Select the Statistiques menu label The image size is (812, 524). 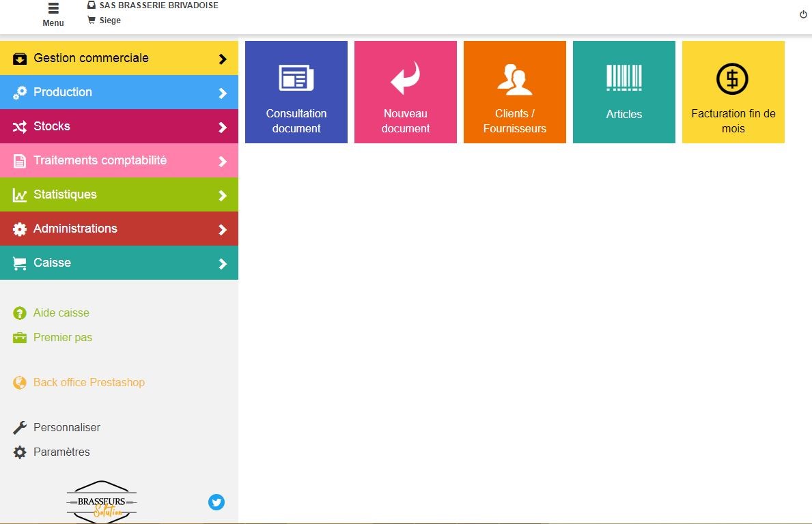pyautogui.click(x=66, y=194)
